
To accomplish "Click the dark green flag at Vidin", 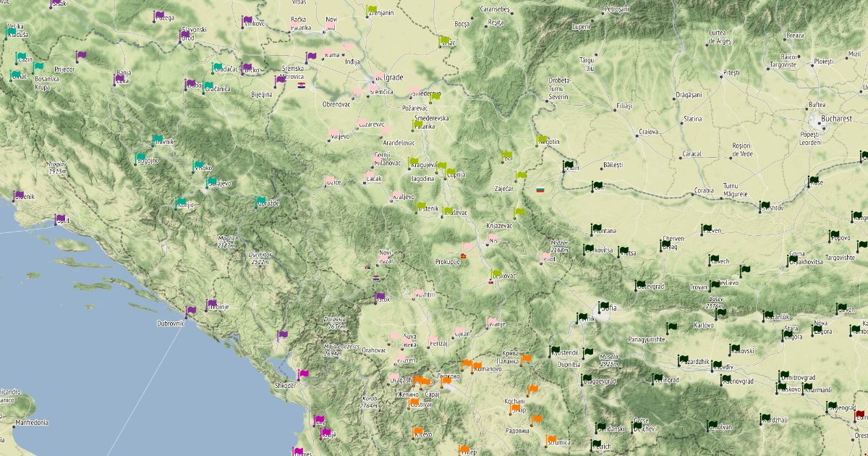I will [x=569, y=166].
